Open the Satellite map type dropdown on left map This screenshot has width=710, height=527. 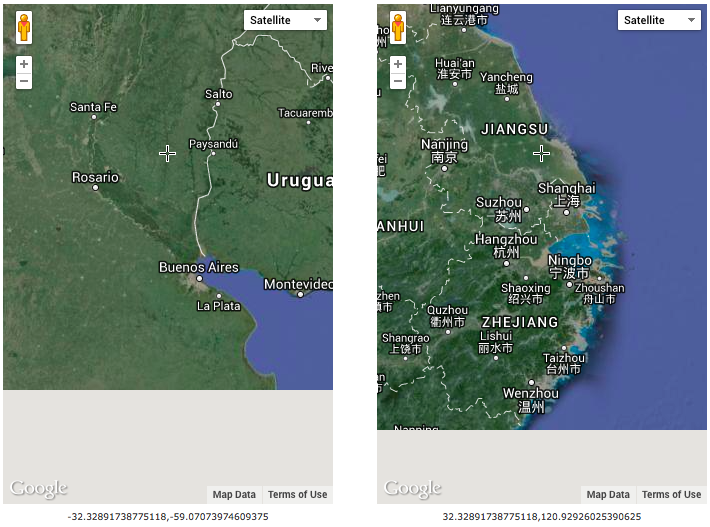[x=286, y=20]
